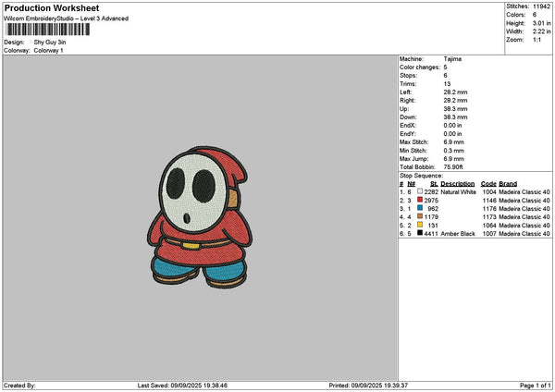Click 'Printed: 09/09/2025 19.39.37' footer text
This screenshot has height=392, width=555.
click(368, 386)
